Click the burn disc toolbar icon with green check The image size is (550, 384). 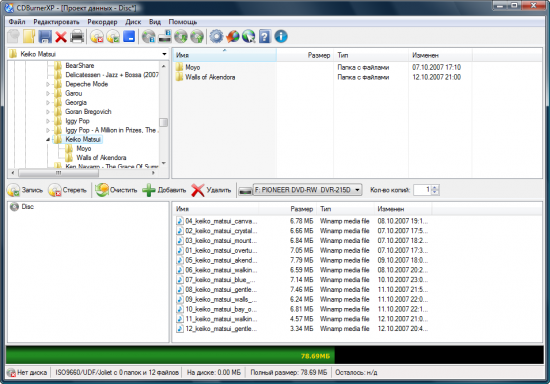click(113, 36)
